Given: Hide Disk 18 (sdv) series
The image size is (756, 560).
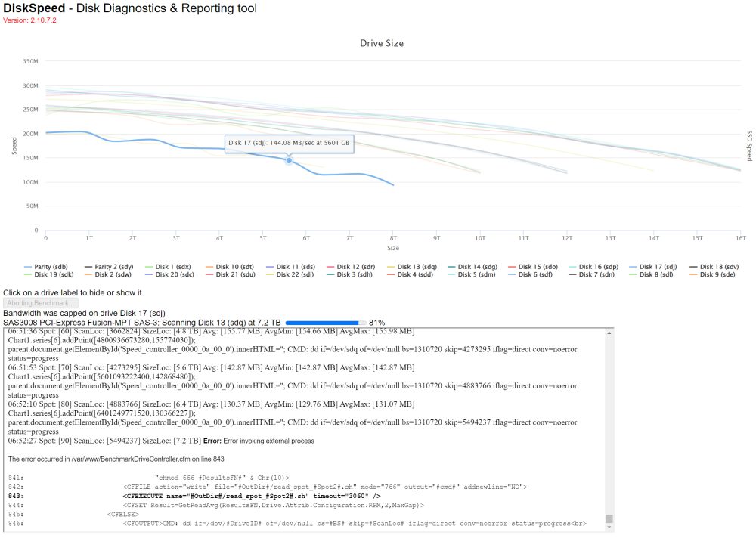Looking at the screenshot, I should [714, 267].
